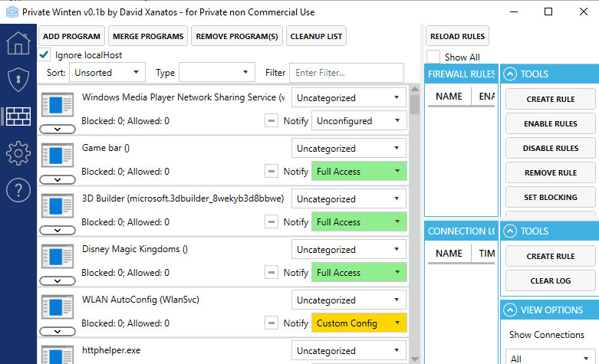Click the ENABLE RULES button
The height and width of the screenshot is (364, 599).
551,123
